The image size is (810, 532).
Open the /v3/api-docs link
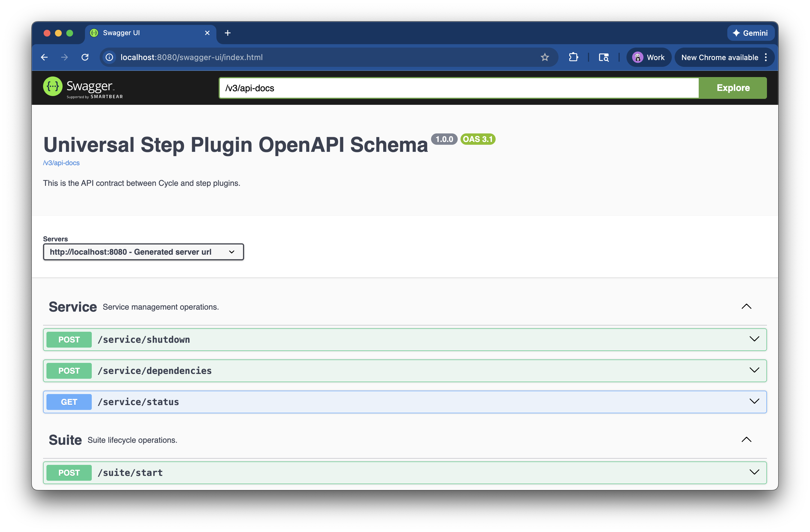pos(61,163)
